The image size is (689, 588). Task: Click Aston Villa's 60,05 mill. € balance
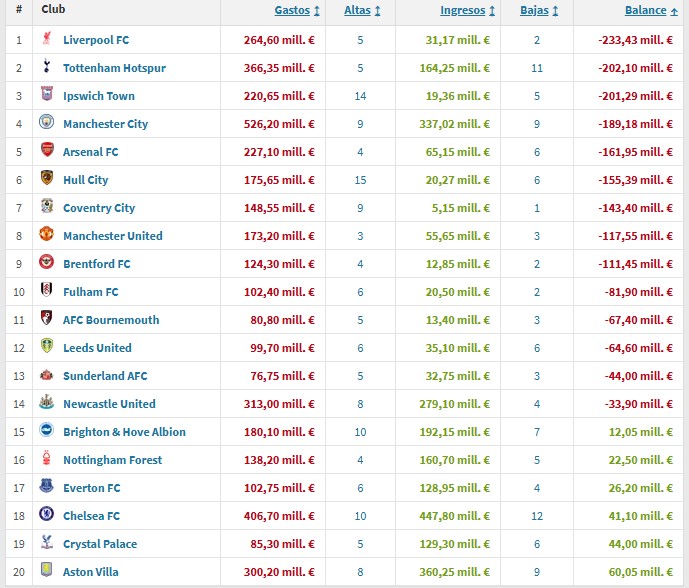(x=641, y=572)
